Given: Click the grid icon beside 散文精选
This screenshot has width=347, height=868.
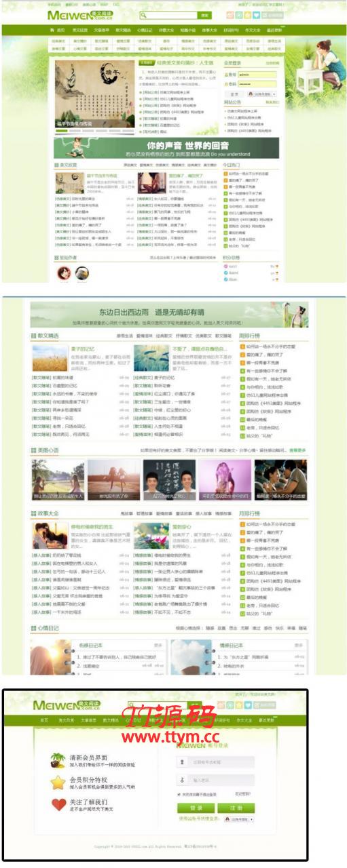Looking at the screenshot, I should click(x=33, y=336).
